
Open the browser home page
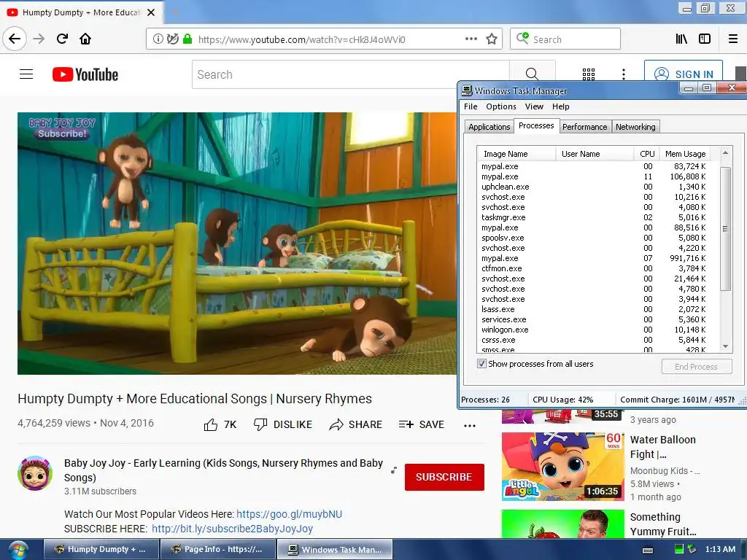pos(85,39)
